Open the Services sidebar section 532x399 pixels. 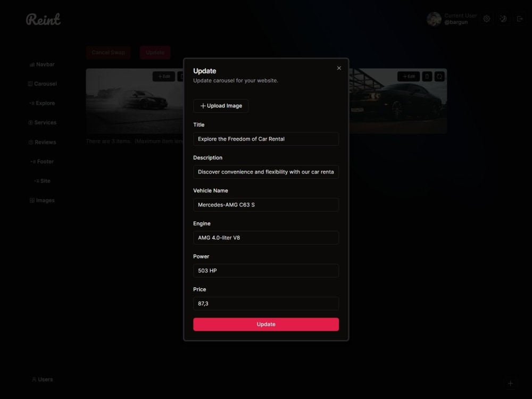click(x=42, y=122)
